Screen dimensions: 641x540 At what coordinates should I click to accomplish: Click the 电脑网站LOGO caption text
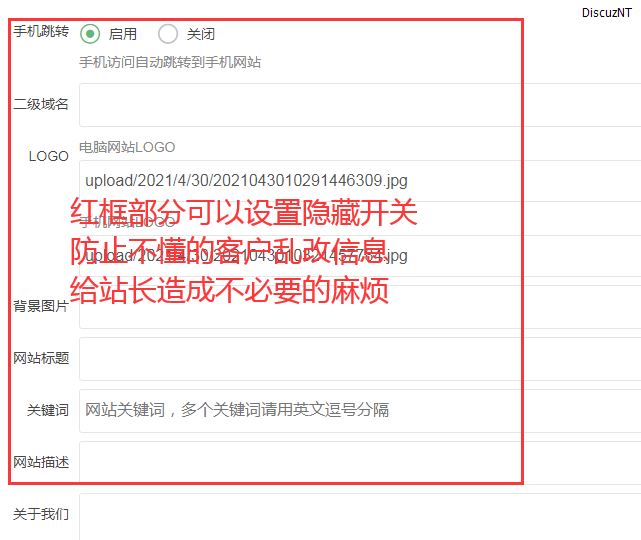(127, 147)
